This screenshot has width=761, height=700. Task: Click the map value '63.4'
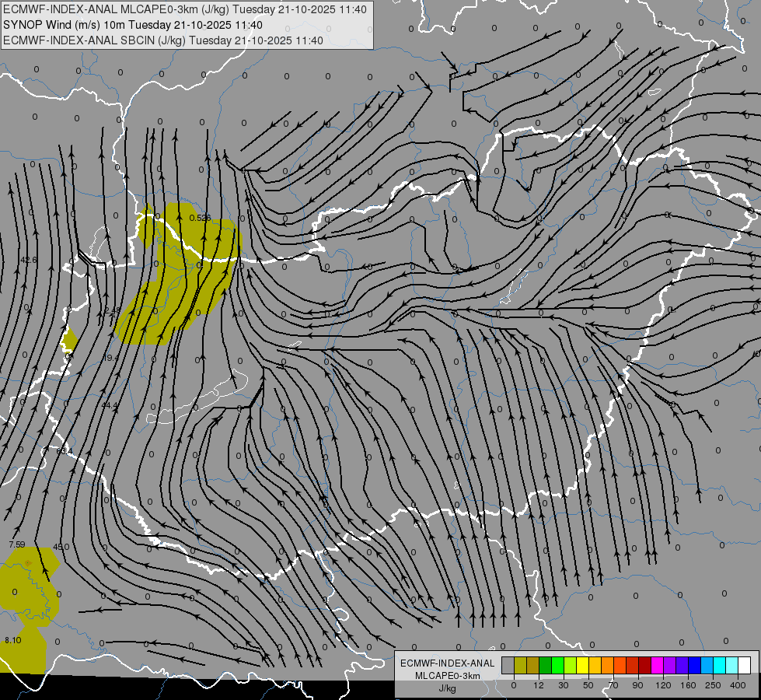[64, 451]
